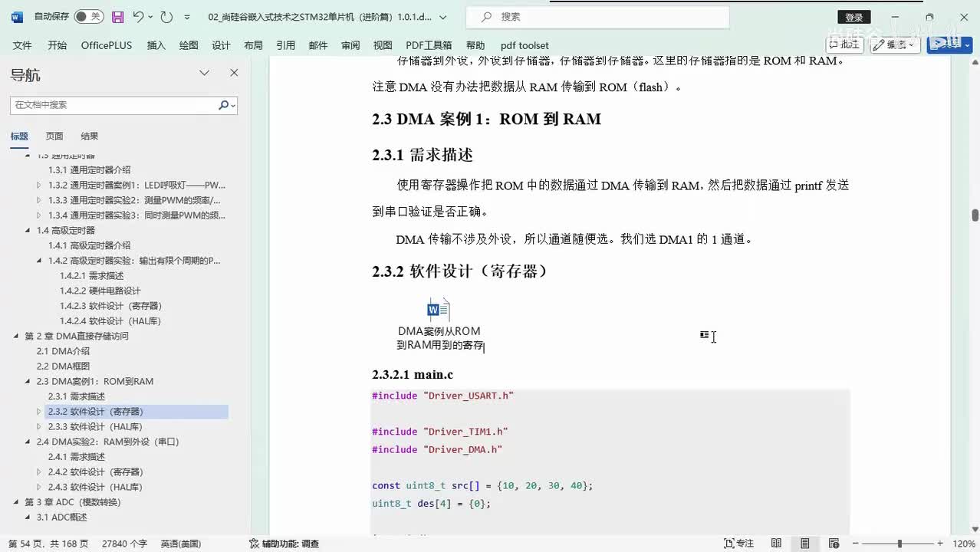980x552 pixels.
Task: Open the 邮件 ribbon tab
Action: pos(318,45)
